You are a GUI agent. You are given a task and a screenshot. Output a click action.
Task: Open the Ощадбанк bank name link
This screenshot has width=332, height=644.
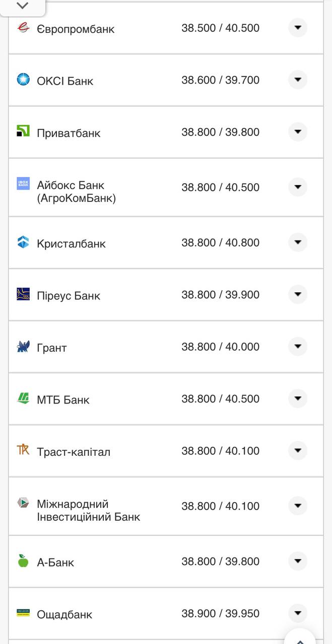pyautogui.click(x=64, y=614)
